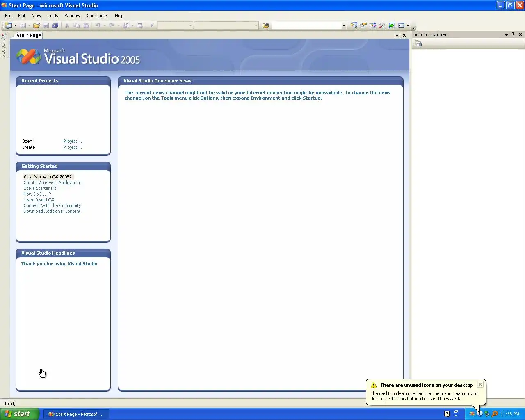Expand the Find combo dropdown arrow

point(344,25)
